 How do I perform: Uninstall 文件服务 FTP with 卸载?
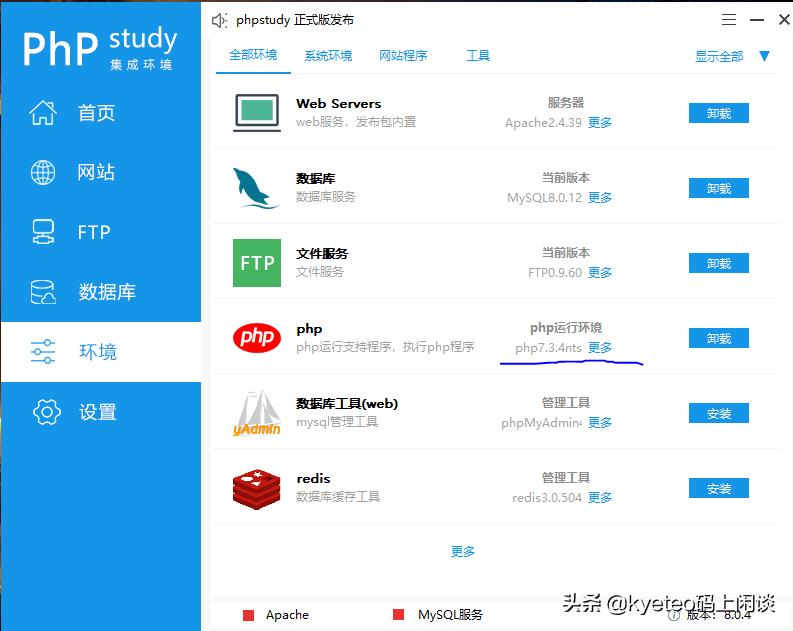click(719, 263)
